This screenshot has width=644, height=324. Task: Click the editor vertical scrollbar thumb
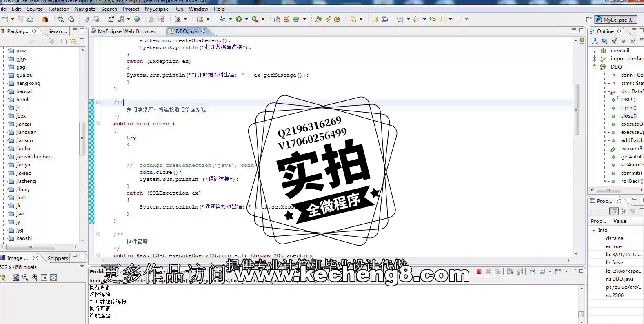tap(576, 109)
